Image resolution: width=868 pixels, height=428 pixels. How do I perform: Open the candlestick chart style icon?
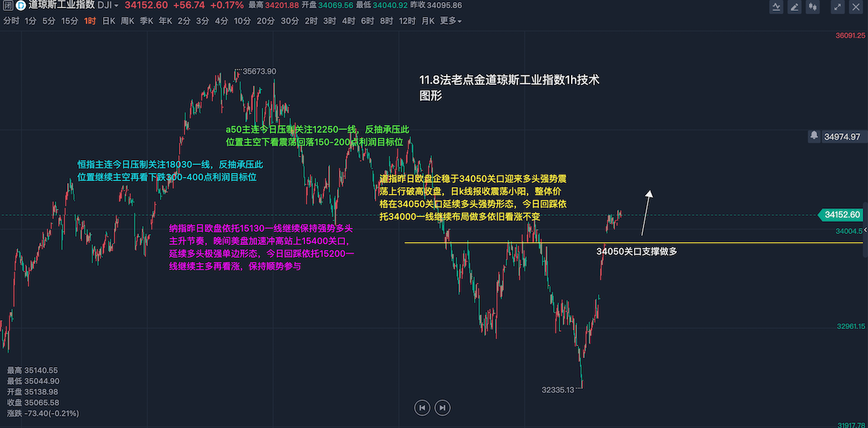pyautogui.click(x=812, y=7)
